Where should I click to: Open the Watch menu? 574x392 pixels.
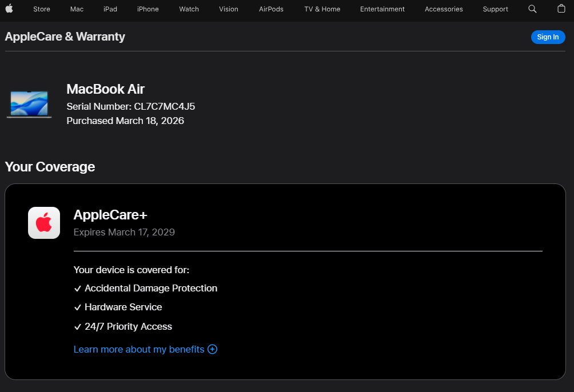tap(189, 9)
